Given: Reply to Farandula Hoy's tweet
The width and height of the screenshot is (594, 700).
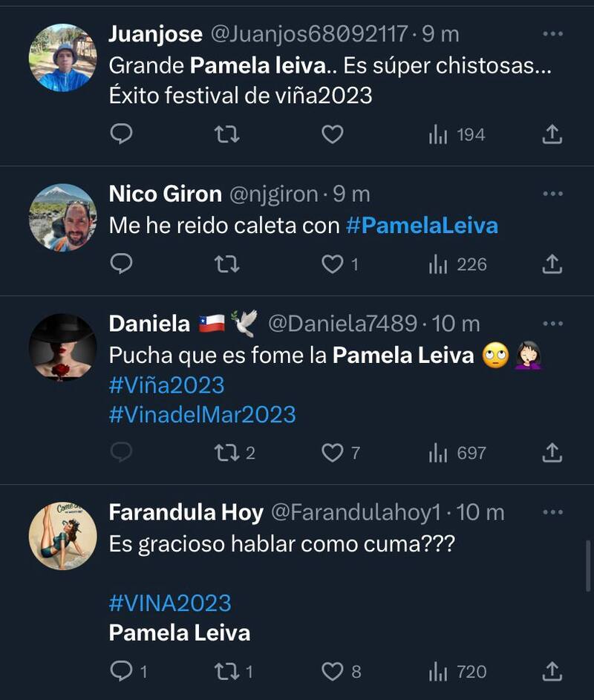Looking at the screenshot, I should 121,672.
